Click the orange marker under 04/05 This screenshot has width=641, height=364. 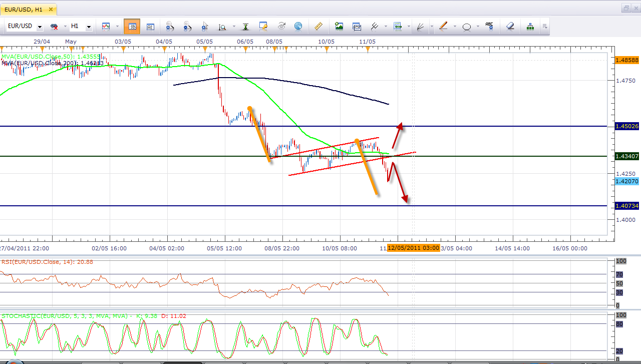[164, 49]
